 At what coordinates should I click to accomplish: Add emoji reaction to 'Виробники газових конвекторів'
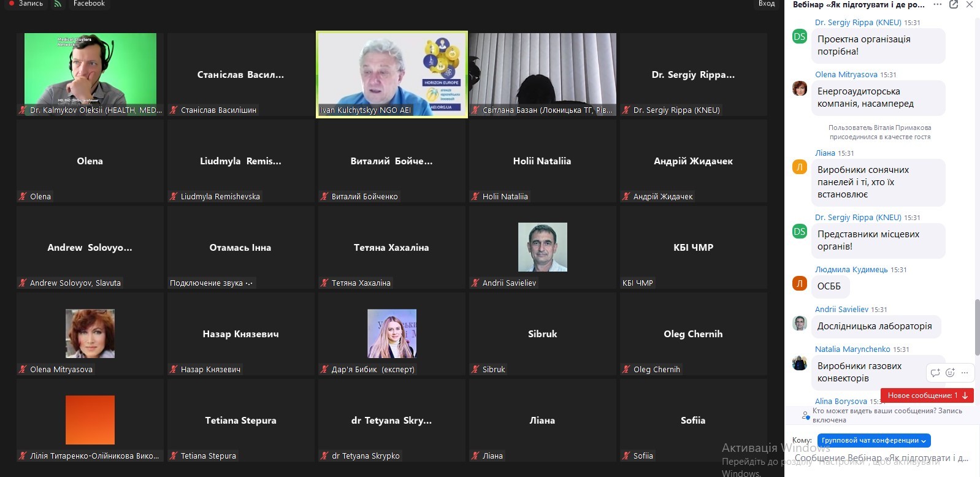point(950,372)
